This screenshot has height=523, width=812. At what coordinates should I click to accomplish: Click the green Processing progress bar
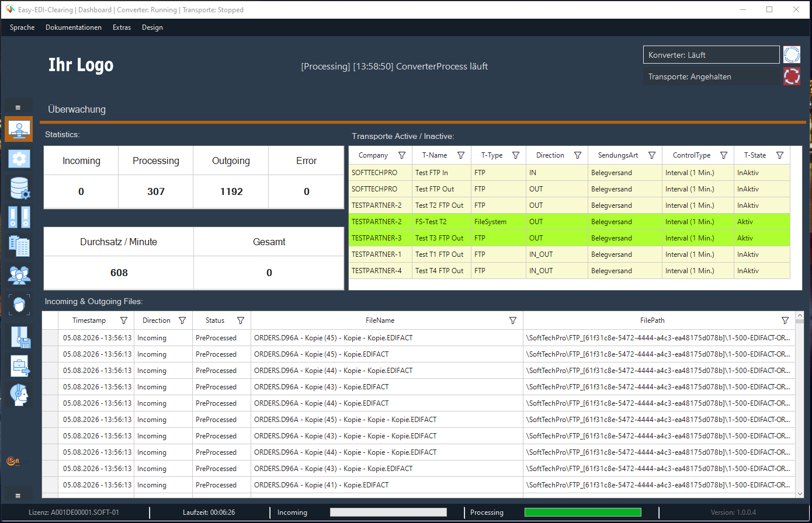pos(583,512)
